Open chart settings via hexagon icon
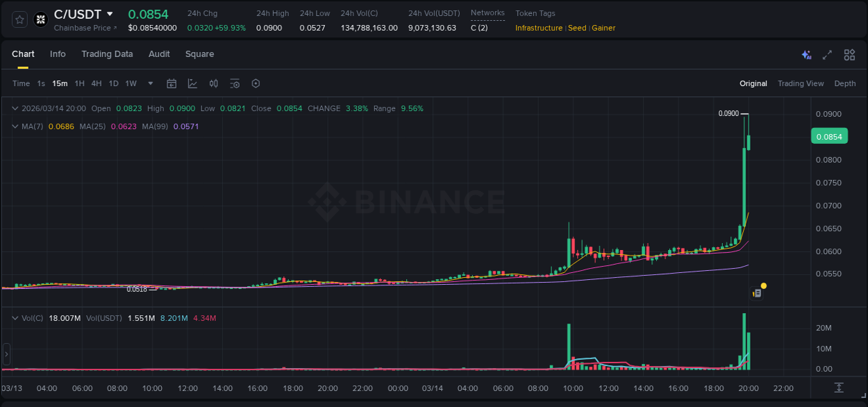The image size is (868, 407). pyautogui.click(x=256, y=83)
